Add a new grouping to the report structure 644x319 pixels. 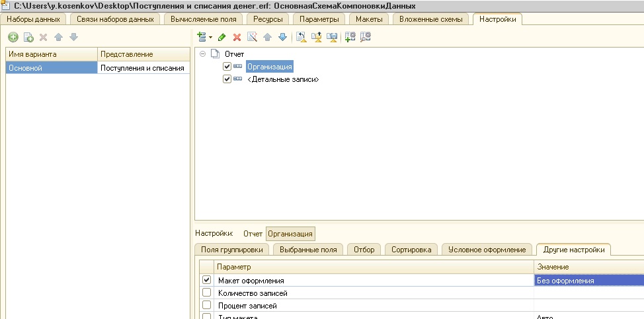[201, 37]
